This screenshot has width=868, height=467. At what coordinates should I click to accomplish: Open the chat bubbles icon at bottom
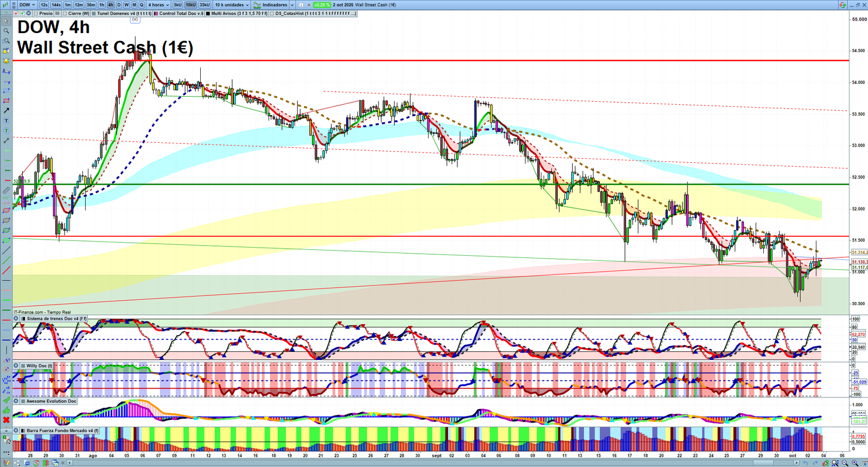[x=27, y=463]
